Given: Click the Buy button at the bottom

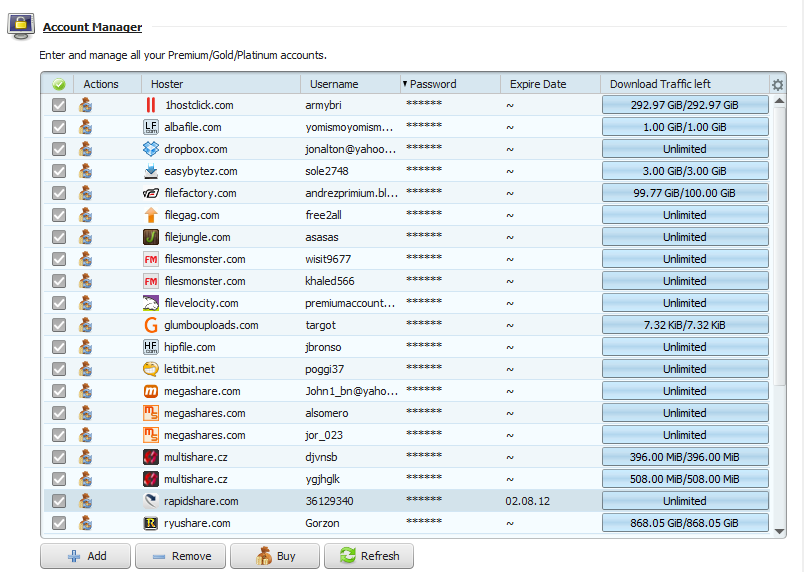Looking at the screenshot, I should (275, 556).
